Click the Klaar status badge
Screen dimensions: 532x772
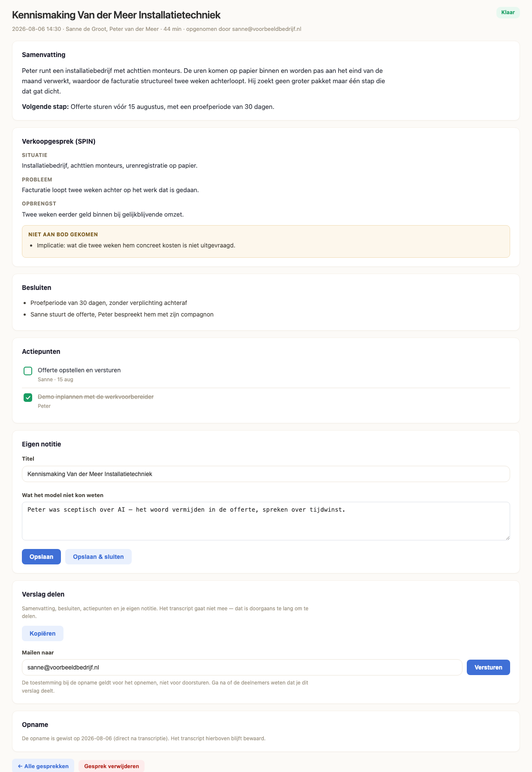[x=508, y=12]
